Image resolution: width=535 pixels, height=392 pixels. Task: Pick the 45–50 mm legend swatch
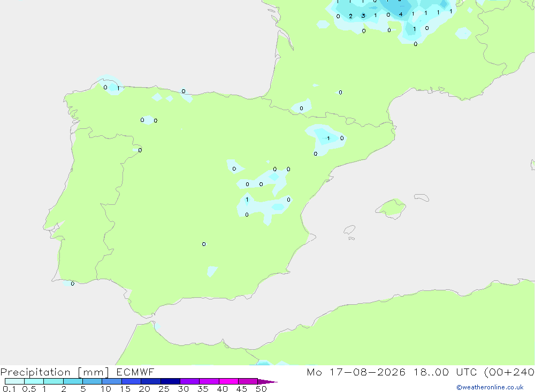(x=248, y=381)
